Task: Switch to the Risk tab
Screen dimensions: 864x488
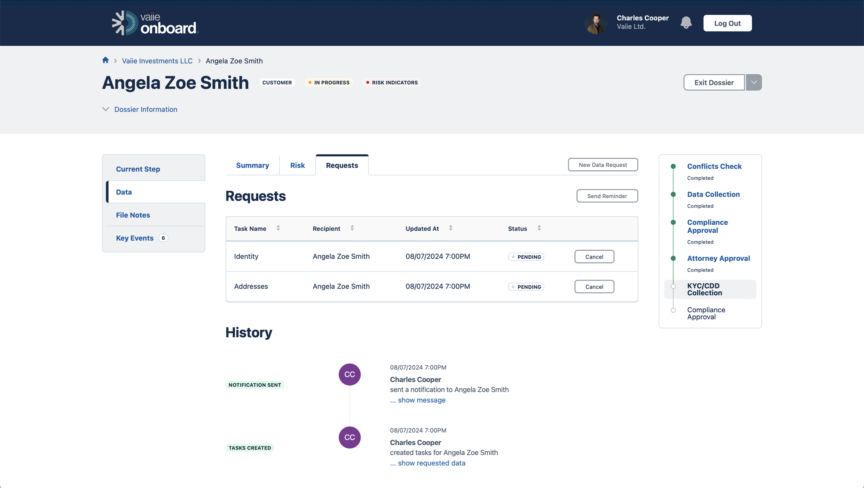Action: pyautogui.click(x=297, y=165)
